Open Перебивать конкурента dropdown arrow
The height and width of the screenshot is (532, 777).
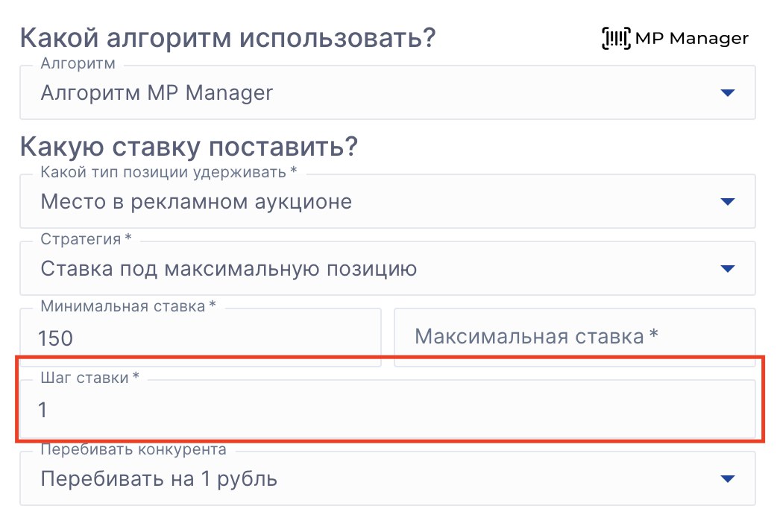728,479
